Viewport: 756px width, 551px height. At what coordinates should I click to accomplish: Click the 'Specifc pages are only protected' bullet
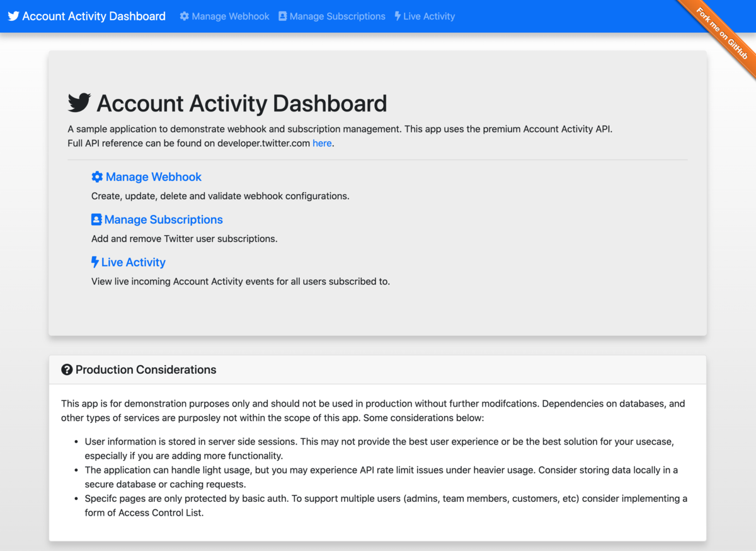tap(386, 506)
